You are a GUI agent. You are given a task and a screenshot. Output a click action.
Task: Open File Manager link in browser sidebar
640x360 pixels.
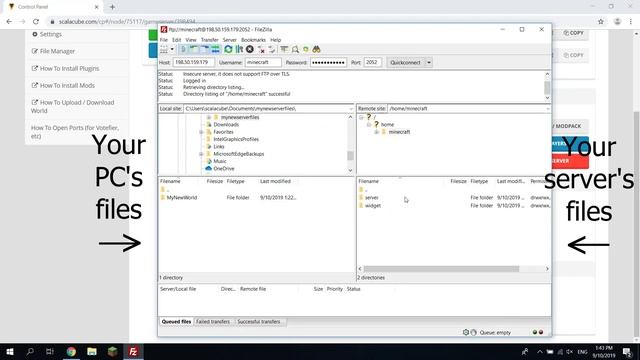[53, 51]
